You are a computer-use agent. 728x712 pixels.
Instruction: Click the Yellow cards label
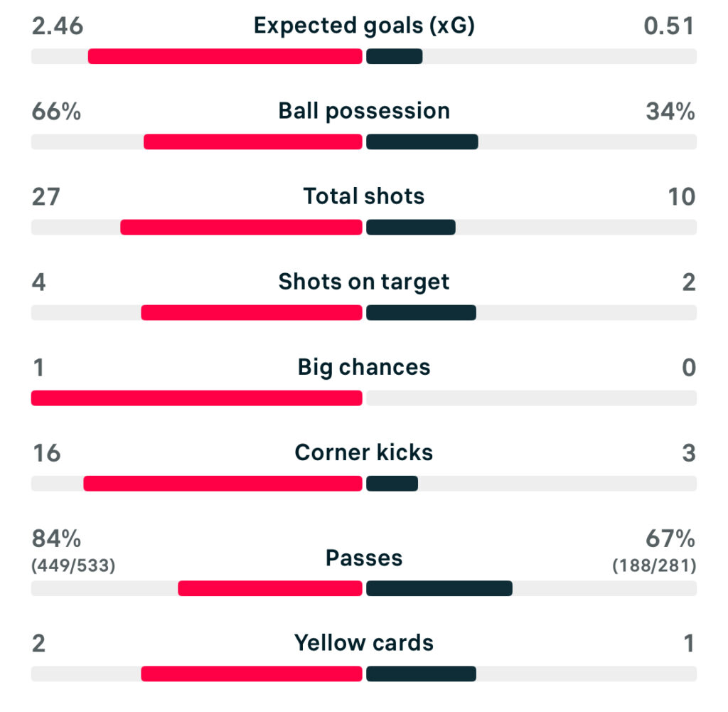point(363,644)
